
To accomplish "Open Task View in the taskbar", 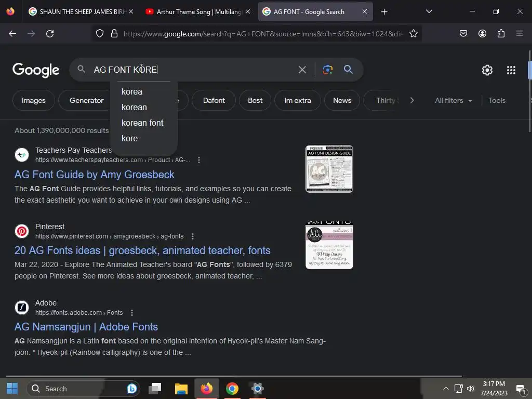I will [x=155, y=389].
